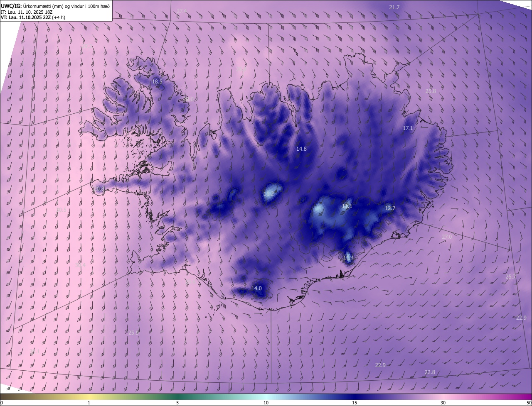Click the 25.8 value label
The height and width of the screenshot is (406, 532).
(x=431, y=91)
